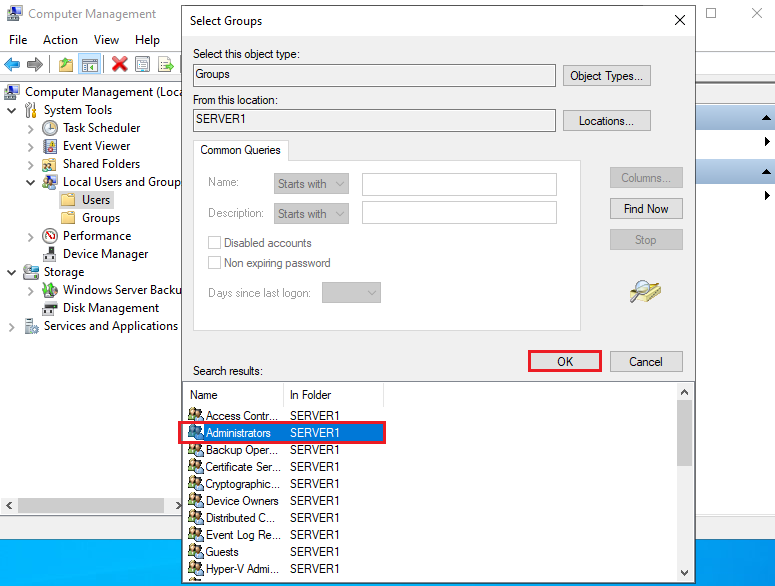Select the Guests group icon in results

[x=195, y=551]
